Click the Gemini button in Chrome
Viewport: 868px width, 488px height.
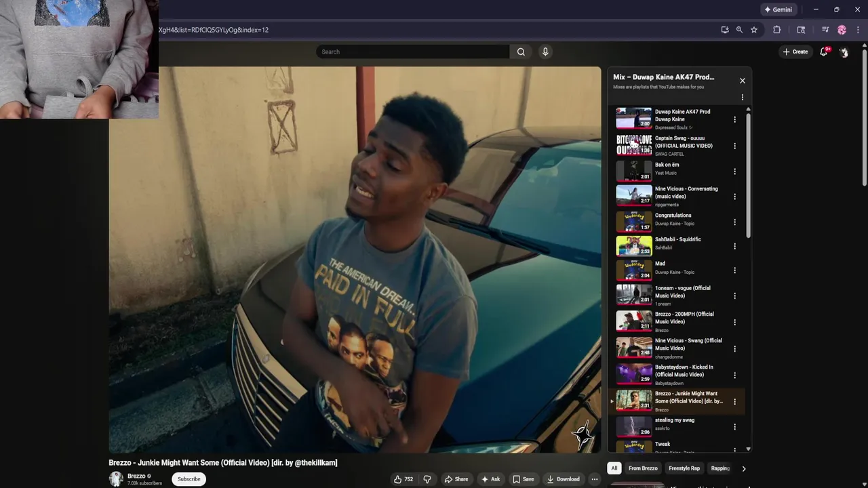coord(778,9)
